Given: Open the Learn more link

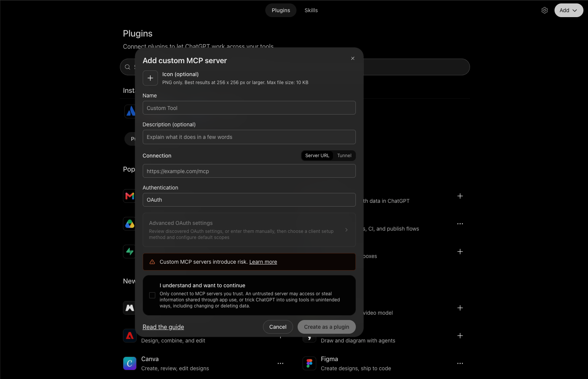Looking at the screenshot, I should 263,262.
